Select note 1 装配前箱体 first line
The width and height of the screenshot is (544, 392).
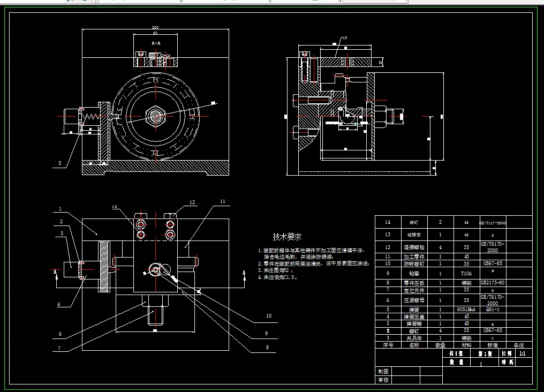pyautogui.click(x=312, y=251)
